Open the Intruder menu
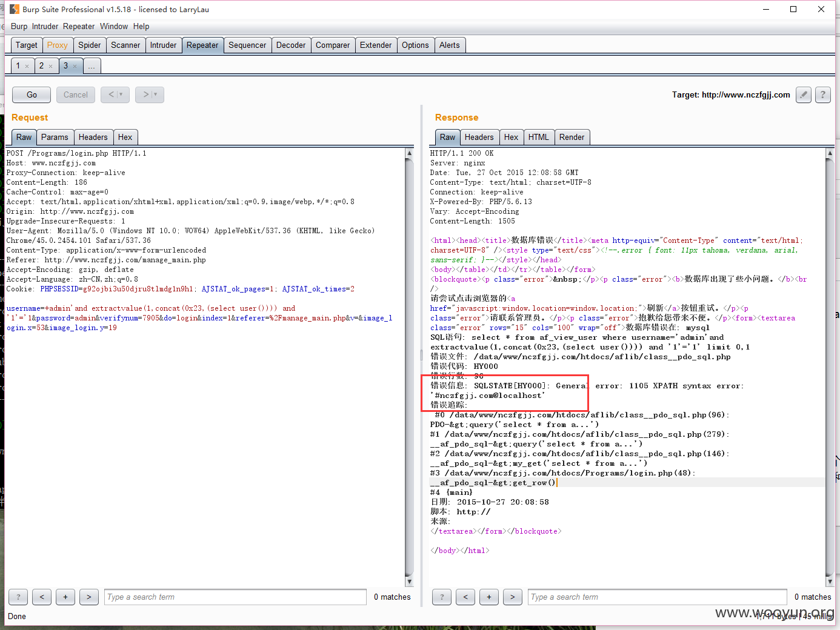 45,26
